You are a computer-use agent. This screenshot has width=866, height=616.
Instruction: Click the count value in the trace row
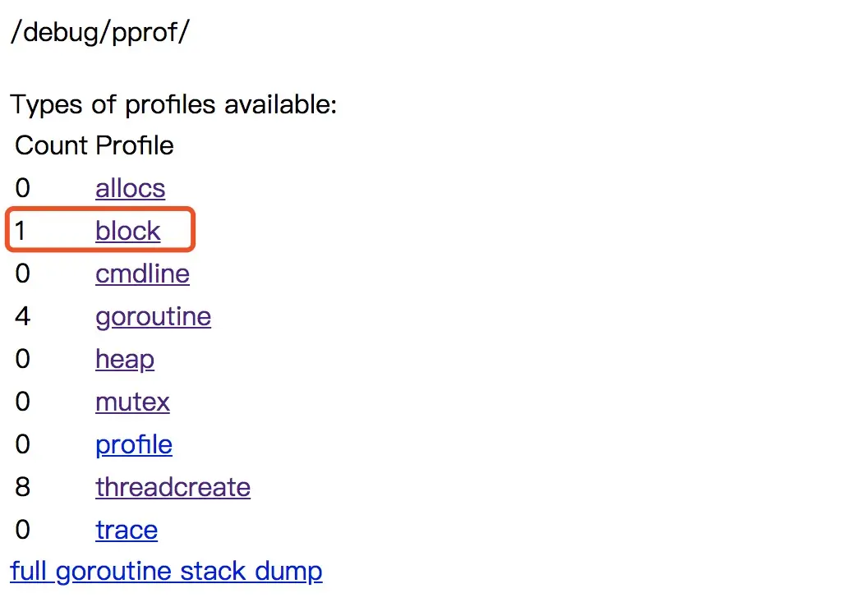(x=22, y=531)
